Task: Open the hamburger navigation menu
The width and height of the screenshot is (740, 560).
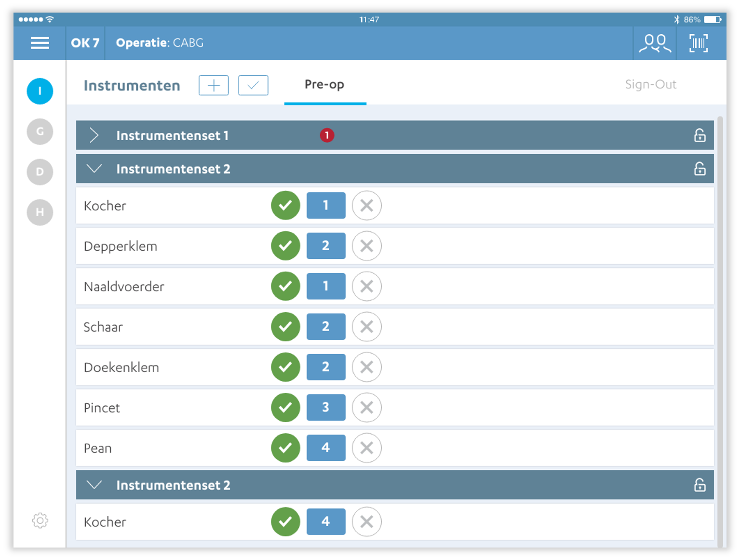Action: [39, 43]
